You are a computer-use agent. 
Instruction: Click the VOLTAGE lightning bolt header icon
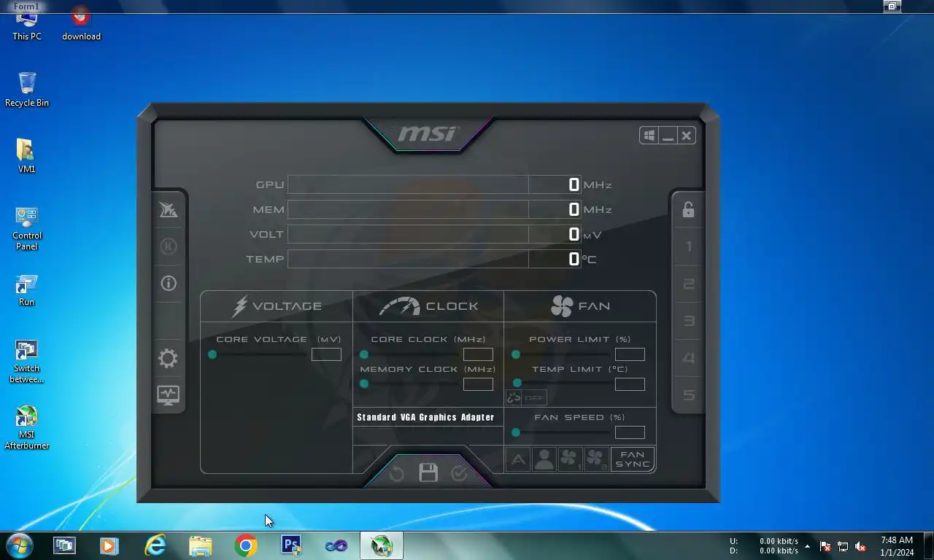click(239, 306)
